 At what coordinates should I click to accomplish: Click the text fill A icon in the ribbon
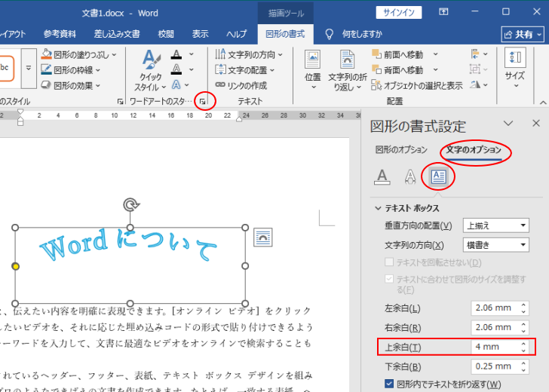(x=176, y=54)
